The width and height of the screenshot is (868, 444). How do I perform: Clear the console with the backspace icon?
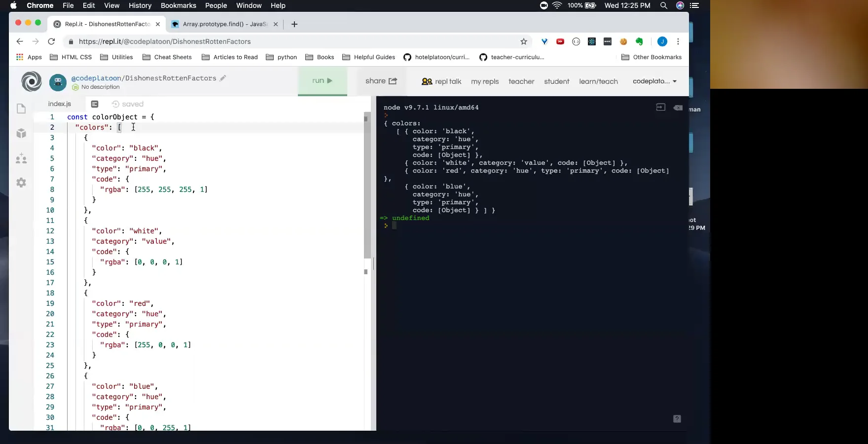click(678, 108)
